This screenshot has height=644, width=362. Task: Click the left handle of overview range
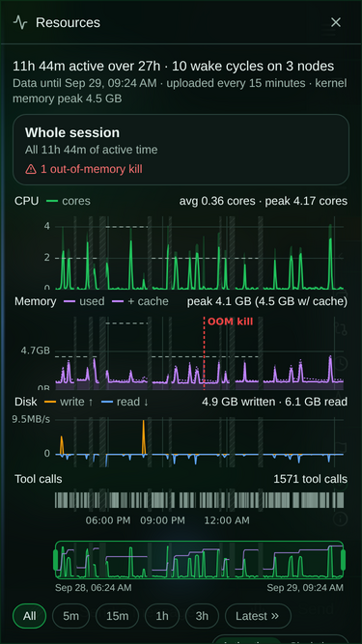[x=56, y=560]
